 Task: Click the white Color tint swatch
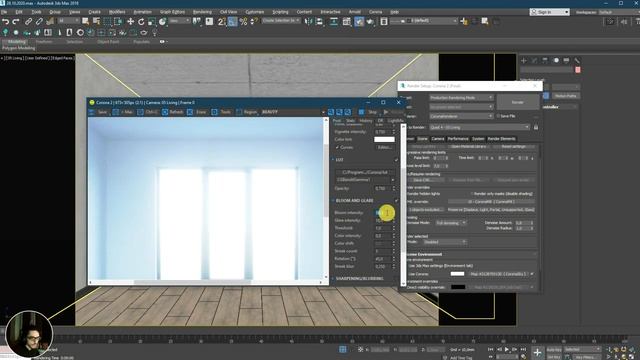point(384,140)
